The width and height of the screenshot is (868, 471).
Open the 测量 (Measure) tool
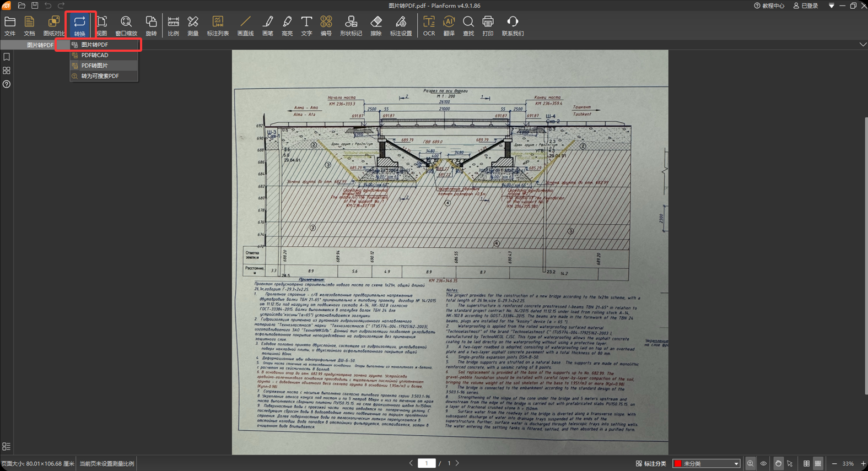193,25
